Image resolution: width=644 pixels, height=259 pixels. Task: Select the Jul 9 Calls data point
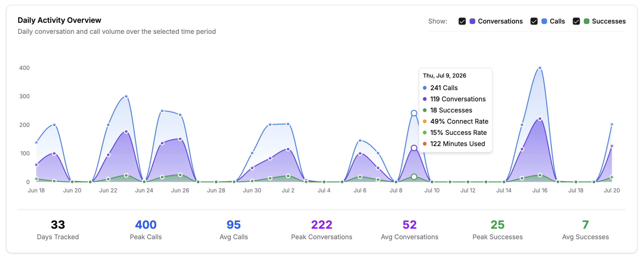pyautogui.click(x=414, y=113)
